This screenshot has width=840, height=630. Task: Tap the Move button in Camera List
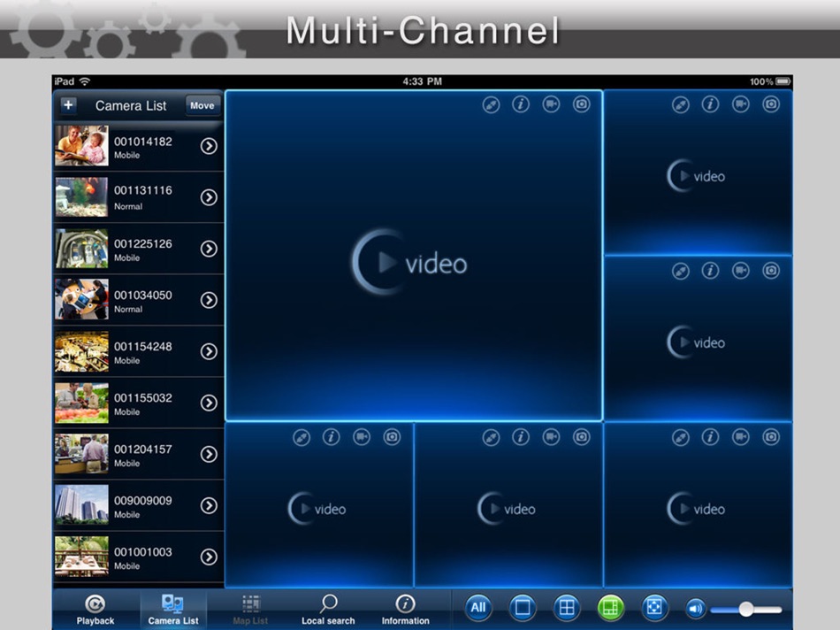coord(202,105)
